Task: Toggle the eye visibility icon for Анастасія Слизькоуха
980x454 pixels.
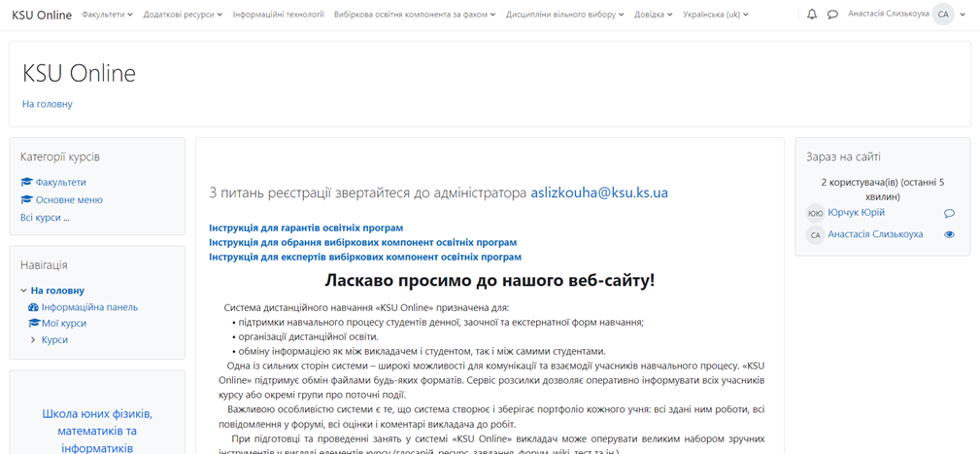Action: 949,234
